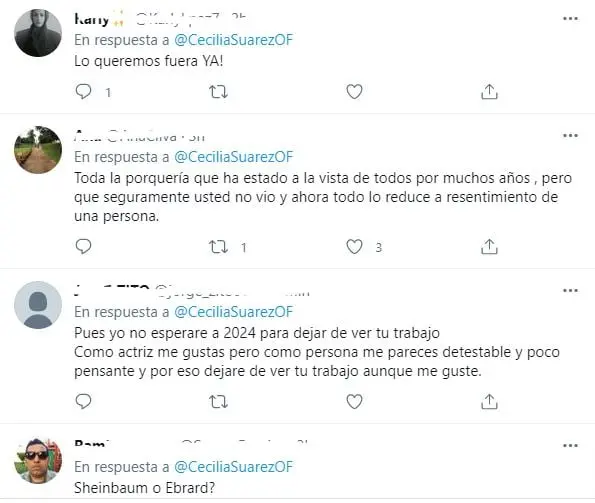The height and width of the screenshot is (503, 595).
Task: Open the sunglasses man profile picture
Action: (38, 460)
